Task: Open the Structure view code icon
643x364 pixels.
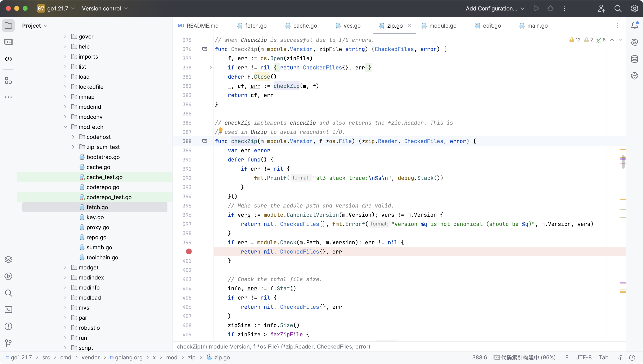Action: 8,59
